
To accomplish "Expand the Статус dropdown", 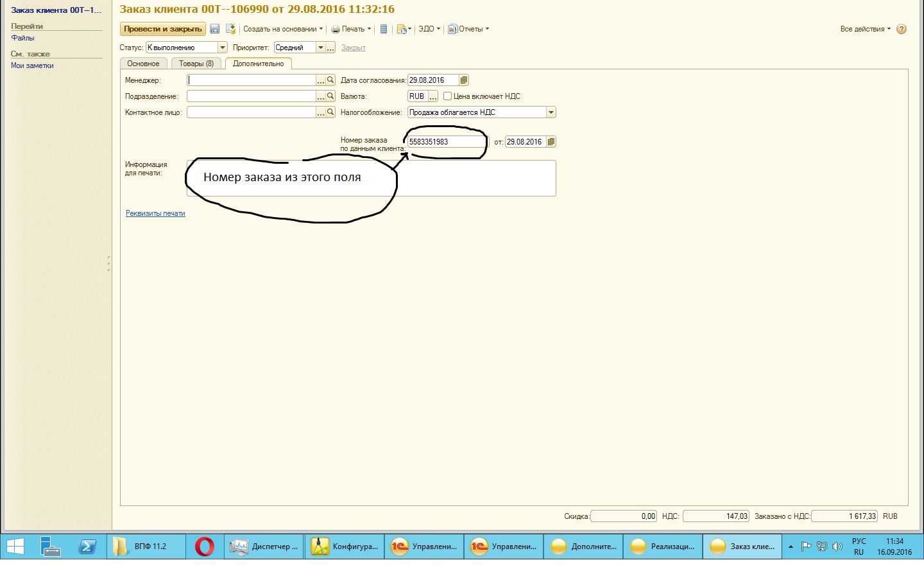I will (x=222, y=48).
